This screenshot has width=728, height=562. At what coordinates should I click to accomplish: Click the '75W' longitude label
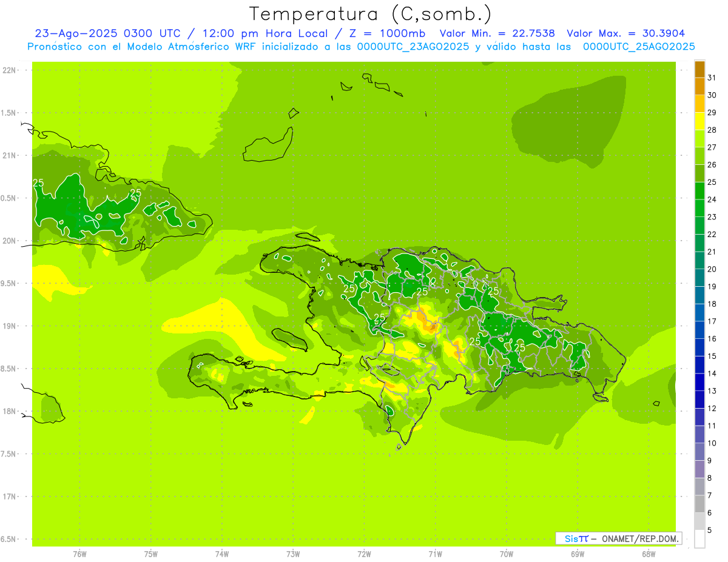point(150,554)
